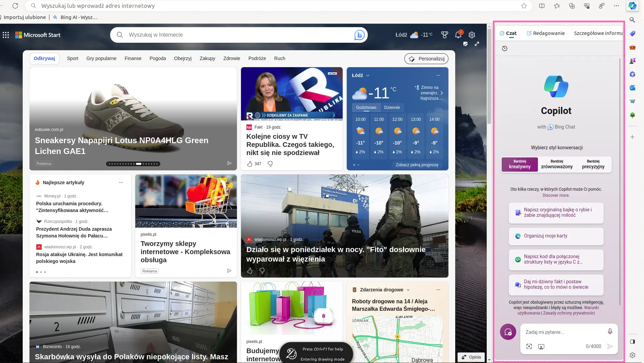
Task: Focus the Wyszukaj w Internecie search box
Action: tap(239, 35)
